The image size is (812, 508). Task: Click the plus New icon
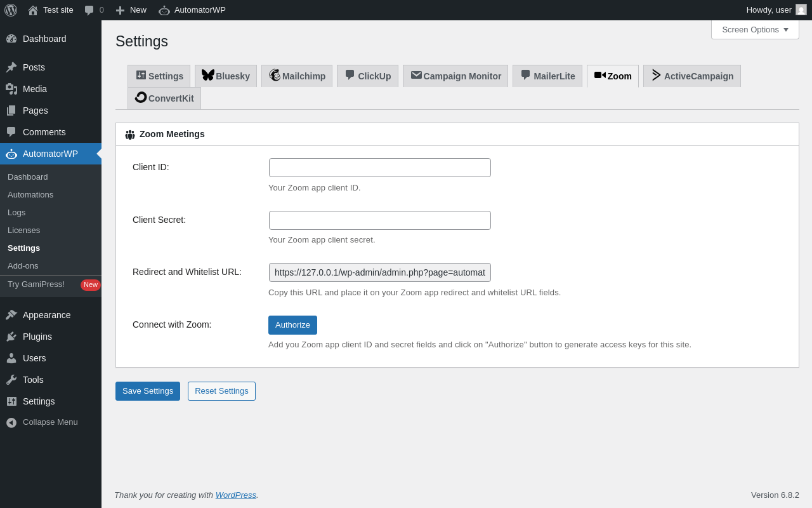[120, 10]
